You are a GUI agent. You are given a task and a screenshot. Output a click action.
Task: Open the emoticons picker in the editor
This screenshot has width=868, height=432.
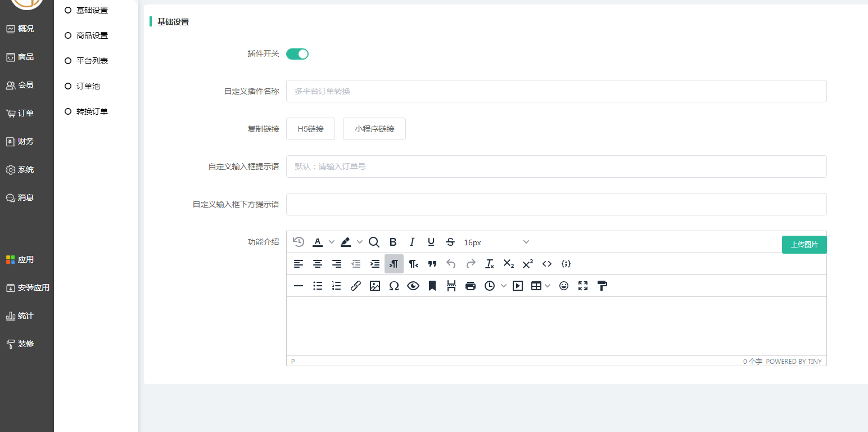[x=564, y=286]
